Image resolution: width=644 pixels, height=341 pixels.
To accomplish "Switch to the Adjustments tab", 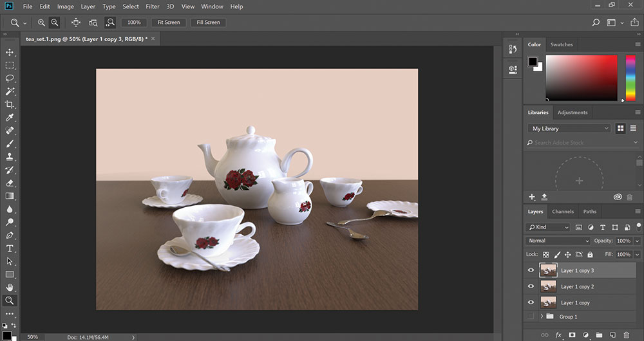I will pyautogui.click(x=573, y=113).
